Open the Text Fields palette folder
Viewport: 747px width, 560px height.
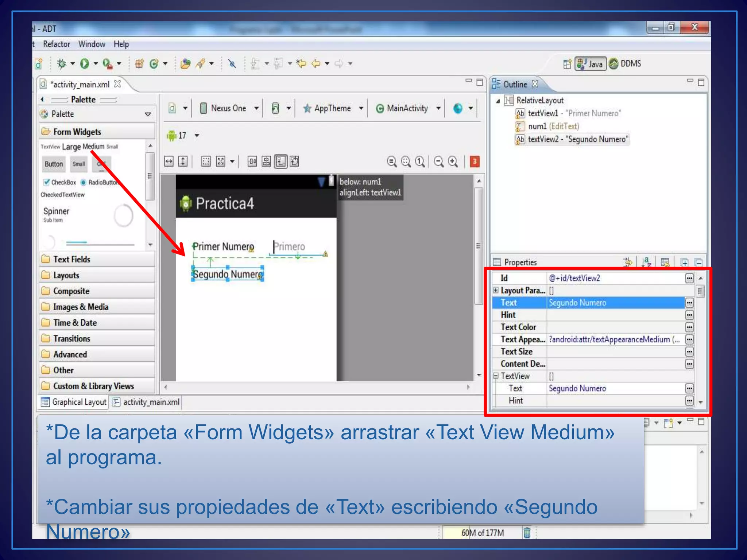pyautogui.click(x=97, y=259)
